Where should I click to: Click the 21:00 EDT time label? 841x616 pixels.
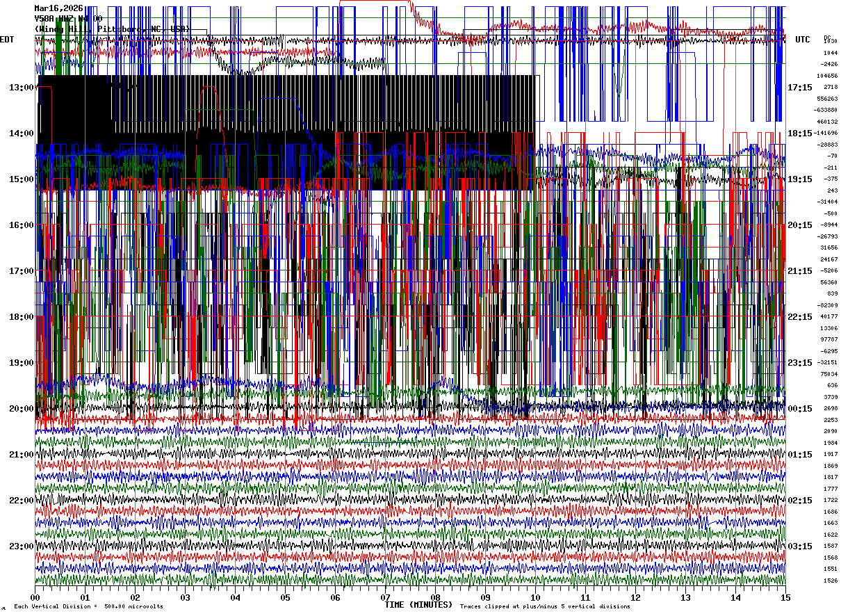[22, 454]
